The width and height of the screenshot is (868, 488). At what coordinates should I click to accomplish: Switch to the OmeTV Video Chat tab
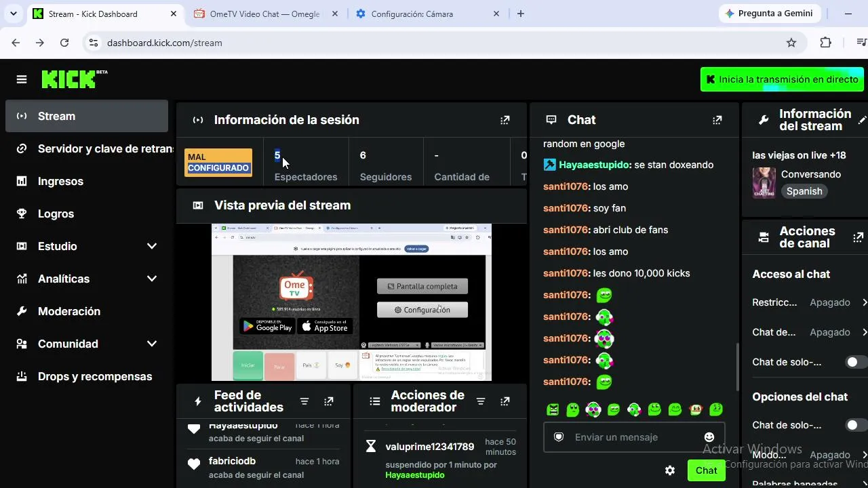(265, 14)
